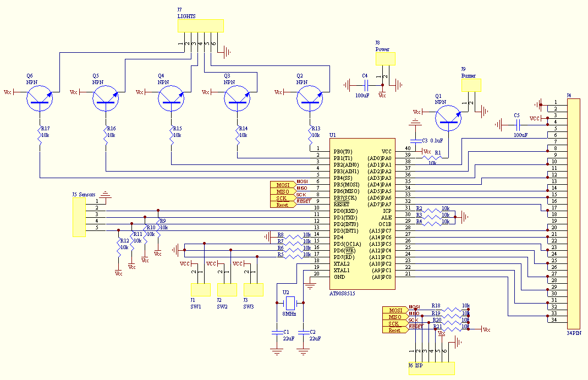Click the SCK net port beside PB7(SCK)

point(283,198)
